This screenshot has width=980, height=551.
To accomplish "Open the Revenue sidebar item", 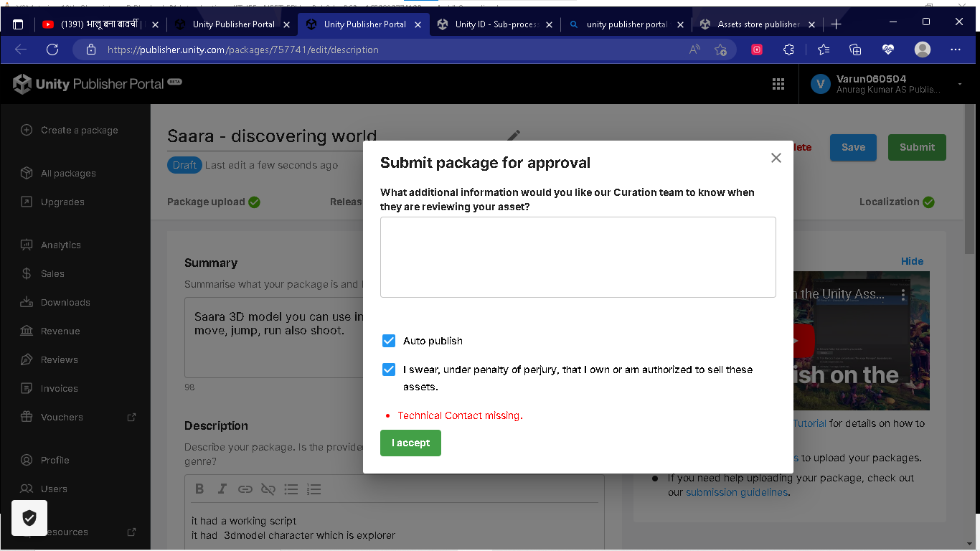I will [x=60, y=331].
